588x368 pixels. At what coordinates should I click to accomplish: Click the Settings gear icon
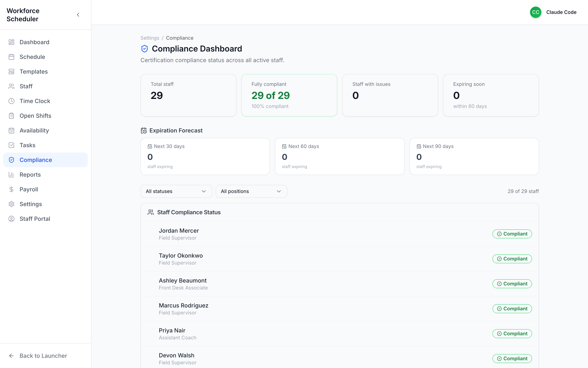click(x=11, y=204)
